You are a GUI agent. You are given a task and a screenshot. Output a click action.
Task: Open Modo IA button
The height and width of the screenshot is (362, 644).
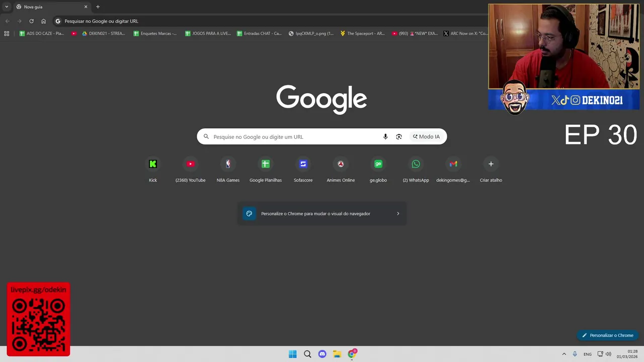426,137
